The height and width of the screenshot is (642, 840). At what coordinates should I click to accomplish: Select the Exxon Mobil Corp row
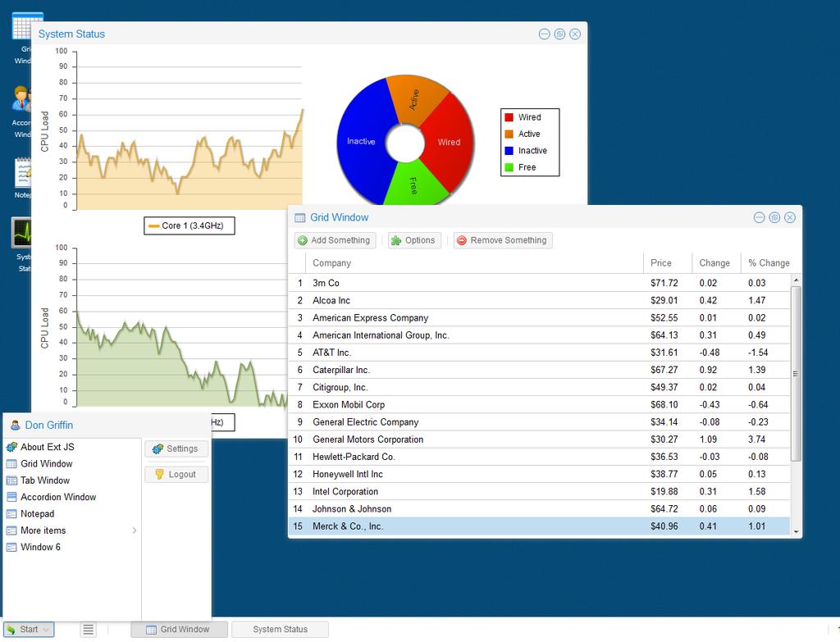[540, 405]
